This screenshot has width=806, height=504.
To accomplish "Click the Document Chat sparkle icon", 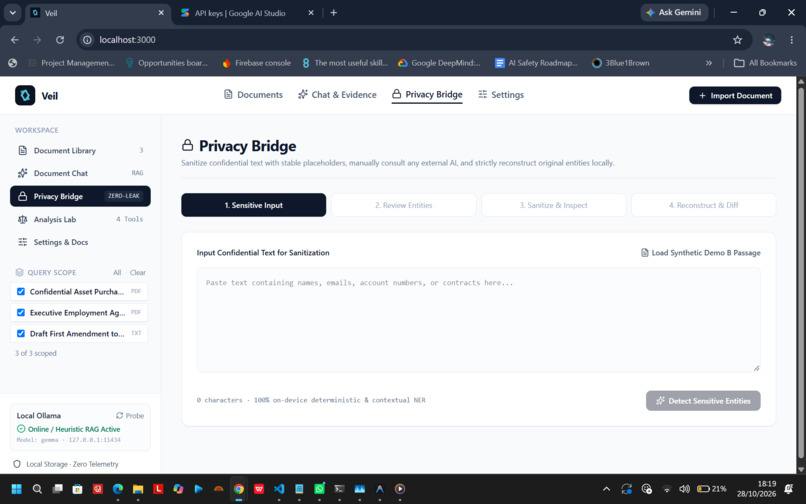I will [23, 173].
